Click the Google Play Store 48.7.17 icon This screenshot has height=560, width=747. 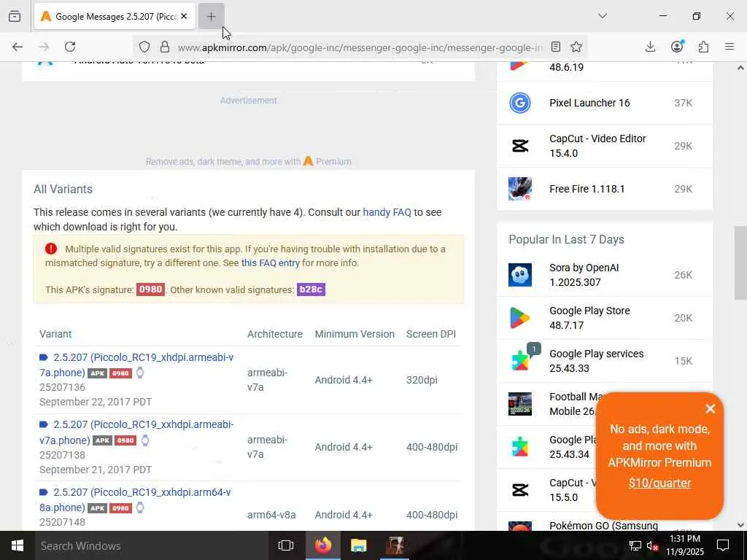(519, 318)
